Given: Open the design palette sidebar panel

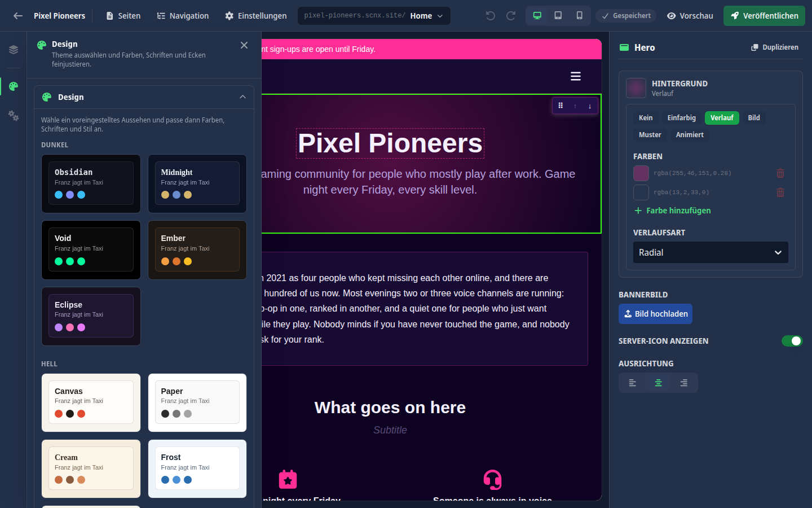Looking at the screenshot, I should (x=14, y=86).
